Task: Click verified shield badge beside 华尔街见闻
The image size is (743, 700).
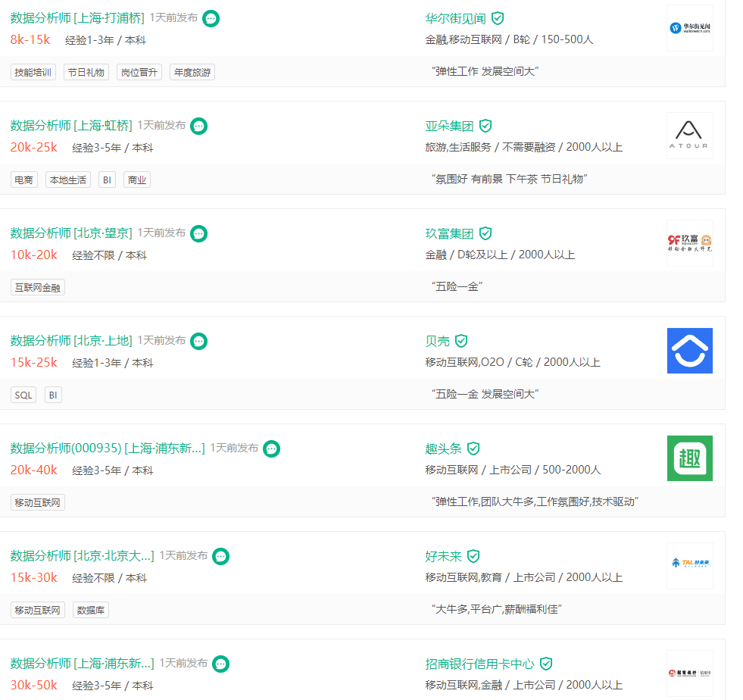Action: pyautogui.click(x=498, y=18)
